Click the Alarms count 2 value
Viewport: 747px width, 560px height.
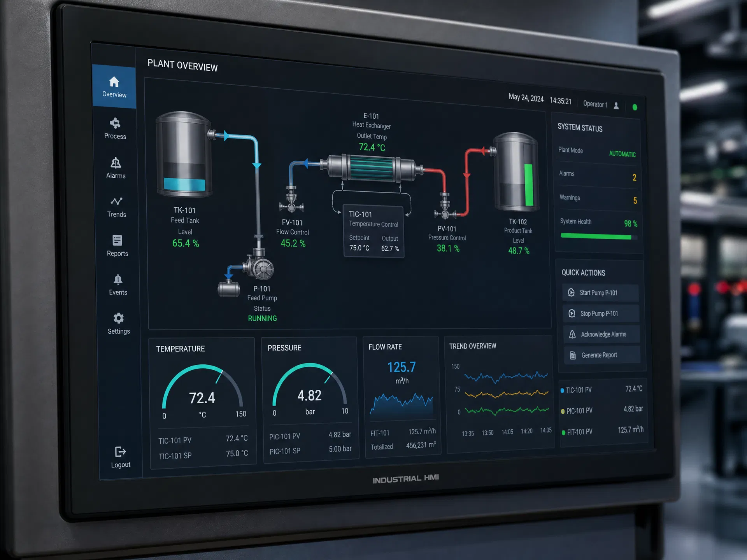tap(634, 177)
